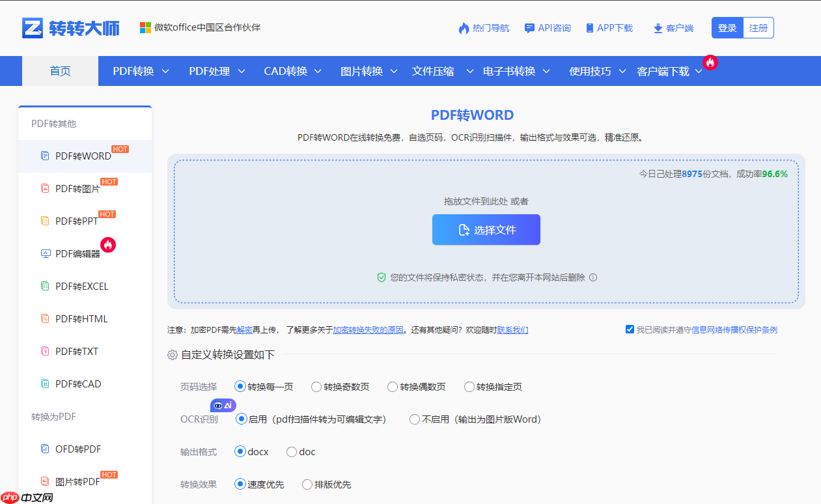The width and height of the screenshot is (821, 504).
Task: Click the PDF转PPT sidebar icon
Action: tap(45, 221)
